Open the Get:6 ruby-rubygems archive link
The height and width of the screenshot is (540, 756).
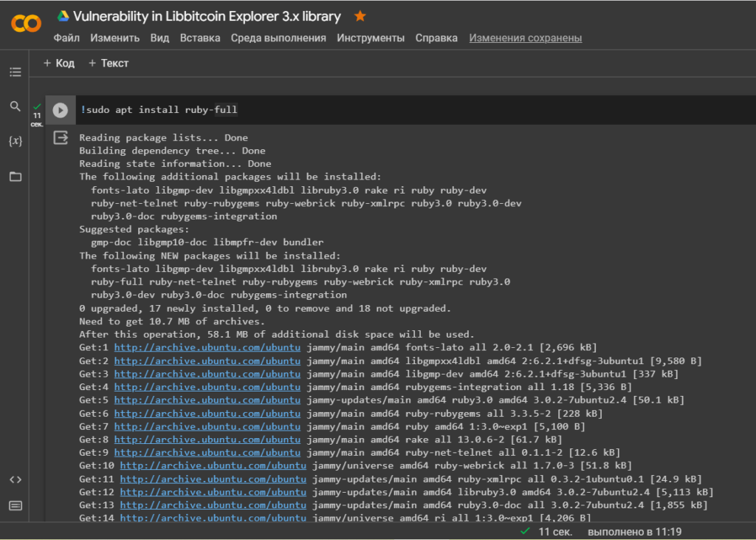pyautogui.click(x=207, y=414)
